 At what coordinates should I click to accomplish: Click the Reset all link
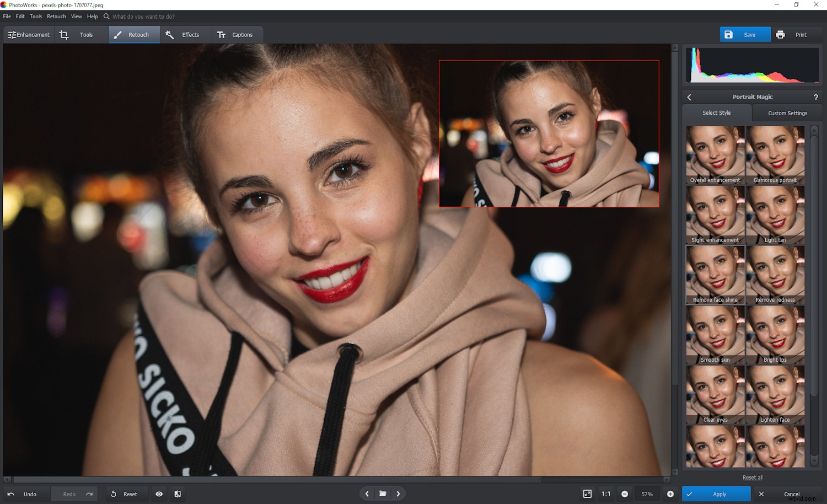pyautogui.click(x=752, y=478)
